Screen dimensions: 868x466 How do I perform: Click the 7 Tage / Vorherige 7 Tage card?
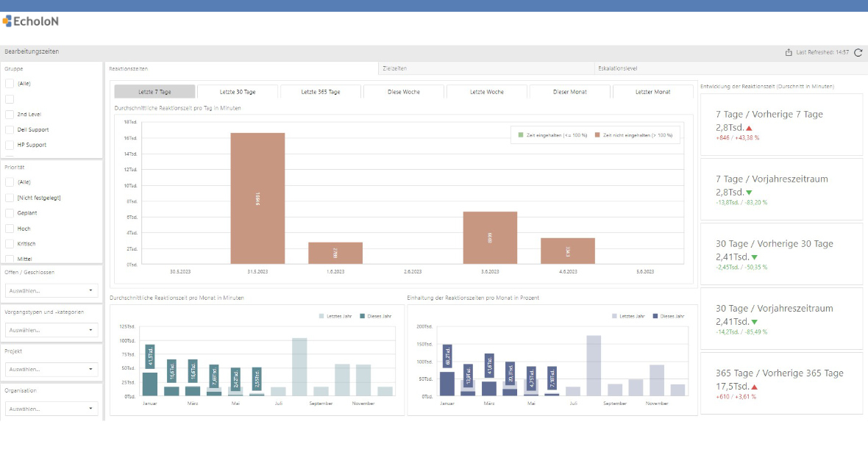(x=781, y=124)
